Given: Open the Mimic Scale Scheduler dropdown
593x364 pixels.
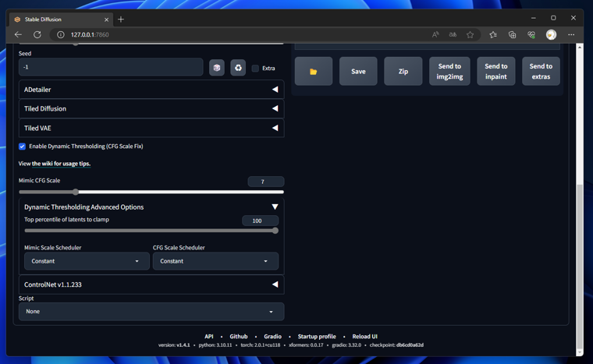Looking at the screenshot, I should 87,261.
